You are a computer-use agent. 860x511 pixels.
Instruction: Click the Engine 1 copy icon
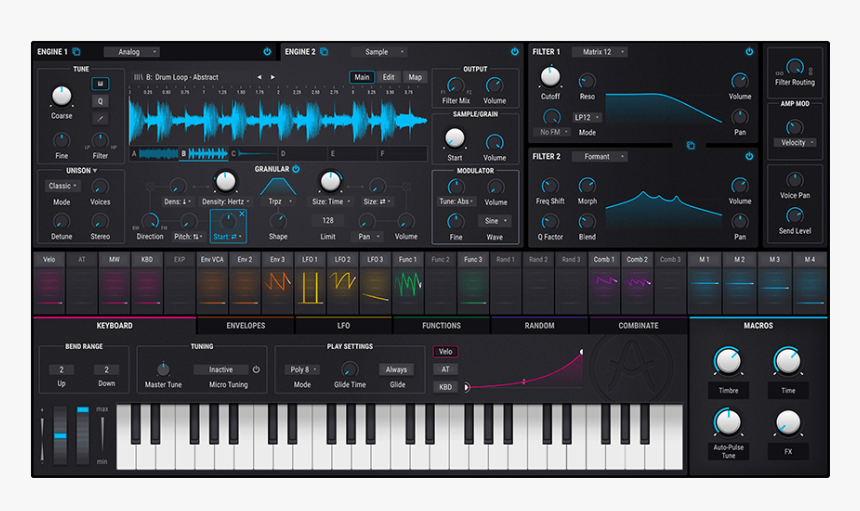[76, 52]
